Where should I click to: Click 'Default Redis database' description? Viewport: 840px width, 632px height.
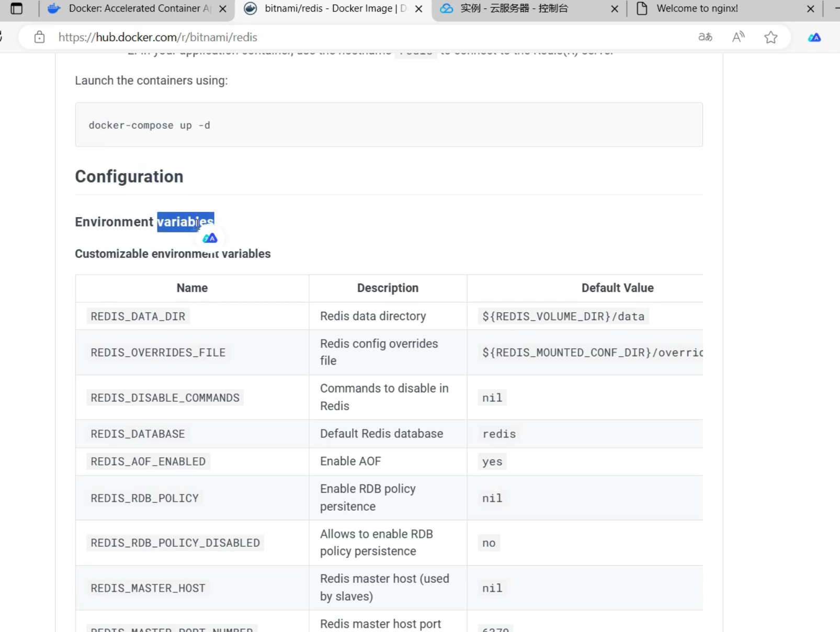pyautogui.click(x=381, y=434)
